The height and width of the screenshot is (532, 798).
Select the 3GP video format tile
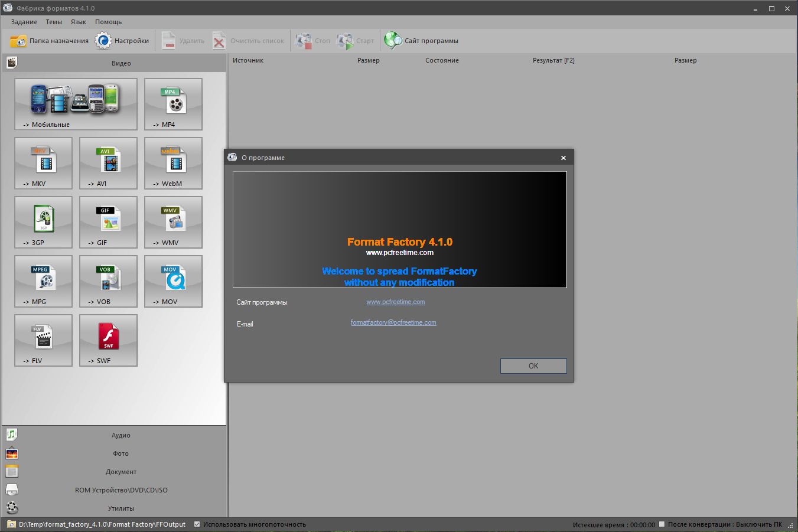[43, 222]
